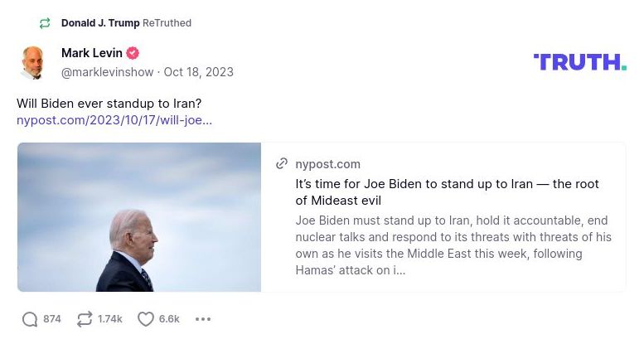Click the ReTruth arrows icon
This screenshot has width=644, height=344.
pos(85,319)
